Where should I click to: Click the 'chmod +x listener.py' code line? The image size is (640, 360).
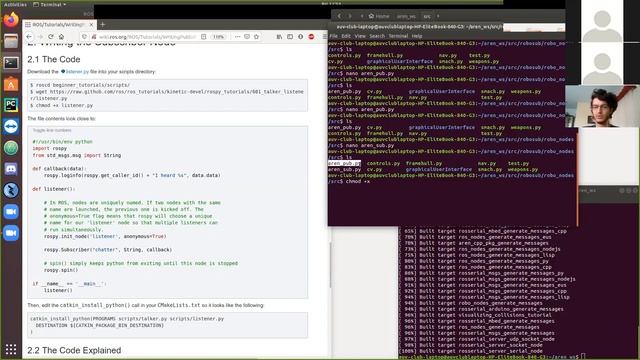(62, 105)
